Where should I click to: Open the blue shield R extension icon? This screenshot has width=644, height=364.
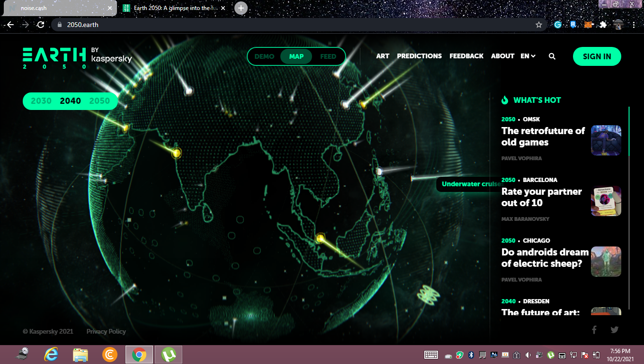click(x=572, y=25)
